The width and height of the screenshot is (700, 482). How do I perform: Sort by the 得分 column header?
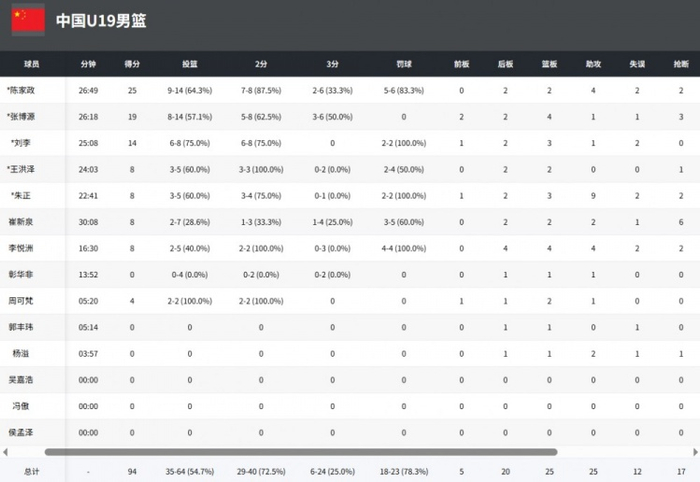coord(132,64)
